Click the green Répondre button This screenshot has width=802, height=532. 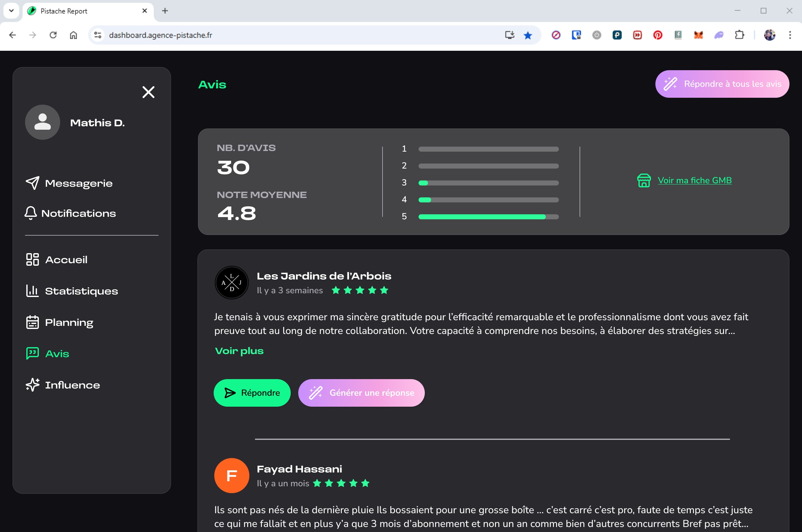pyautogui.click(x=252, y=393)
